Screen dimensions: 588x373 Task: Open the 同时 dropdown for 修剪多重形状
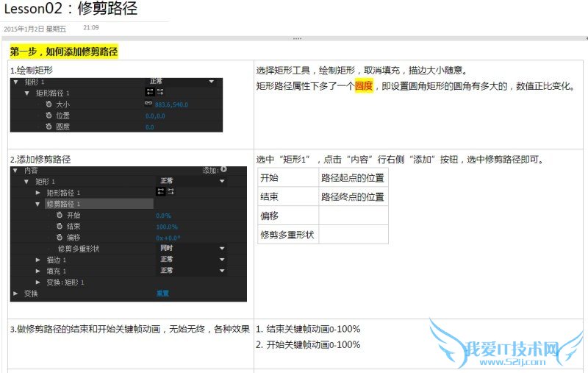(x=192, y=248)
